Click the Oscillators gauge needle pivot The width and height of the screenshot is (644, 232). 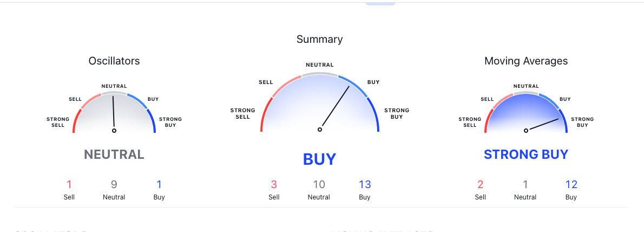(114, 131)
